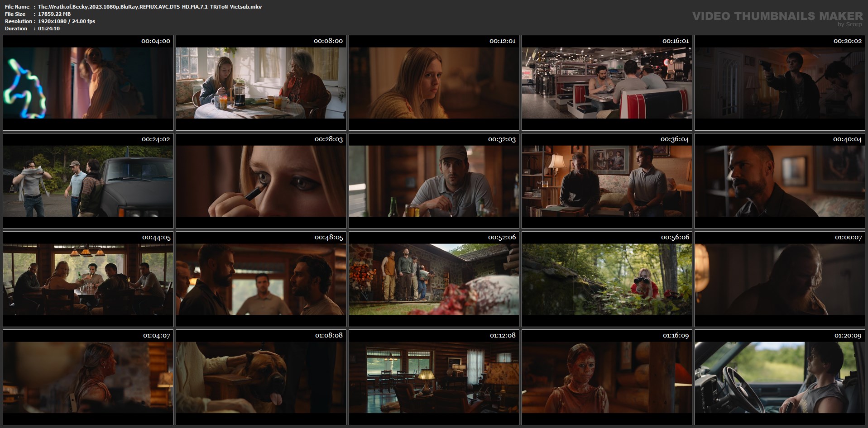This screenshot has height=428, width=868.
Task: Click the 00:16:01 timestamp label
Action: coord(676,41)
